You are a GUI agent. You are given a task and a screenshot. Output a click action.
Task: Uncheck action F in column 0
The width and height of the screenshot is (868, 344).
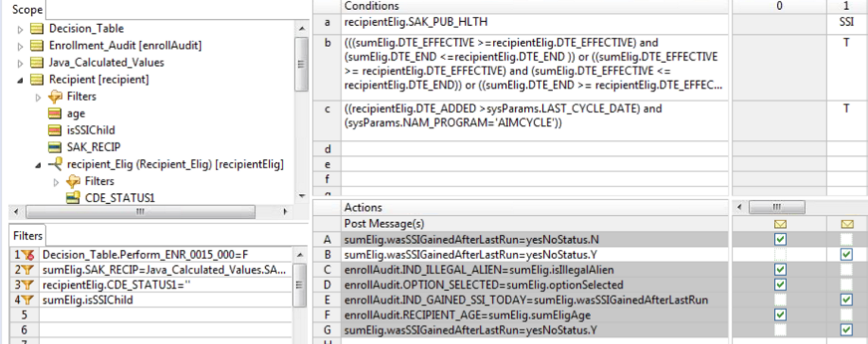coord(781,314)
